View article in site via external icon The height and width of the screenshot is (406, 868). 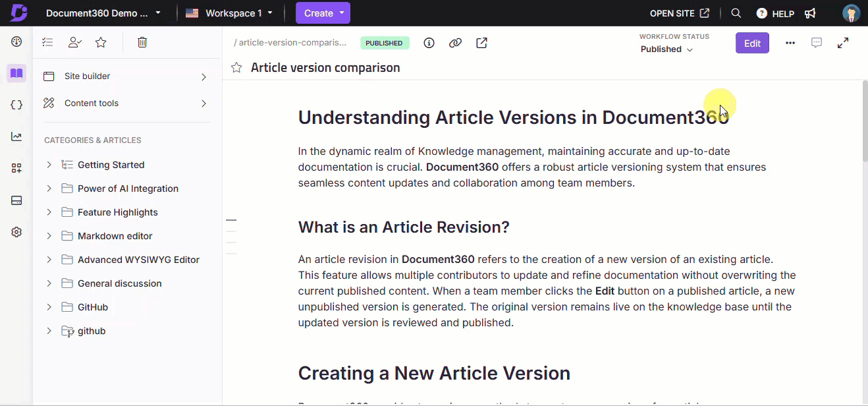click(x=482, y=43)
